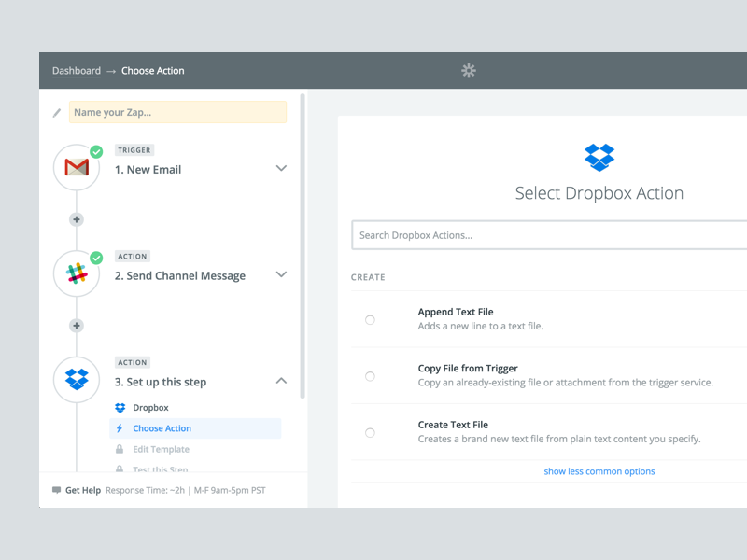Screen dimensions: 747x560
Task: Click the Append Text File title
Action: [456, 312]
